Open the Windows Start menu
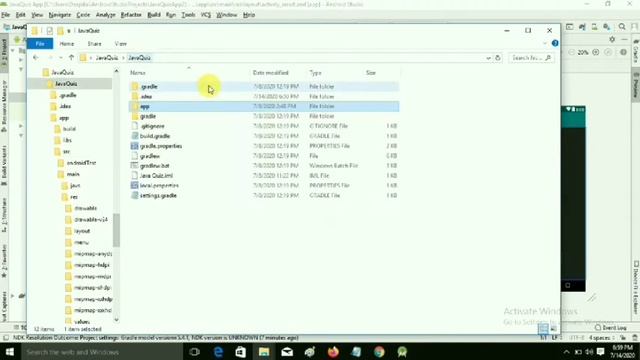 [10, 352]
